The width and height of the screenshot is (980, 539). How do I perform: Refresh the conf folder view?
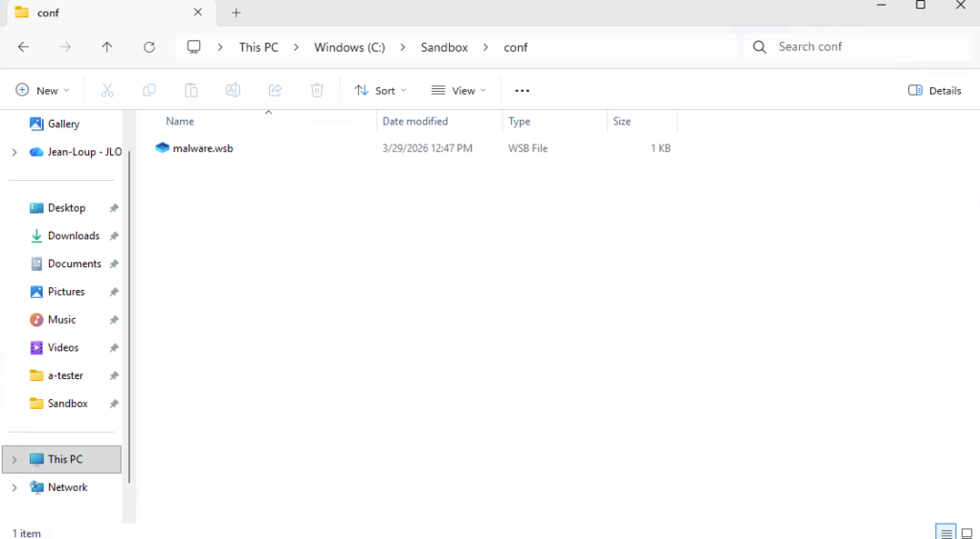tap(148, 47)
